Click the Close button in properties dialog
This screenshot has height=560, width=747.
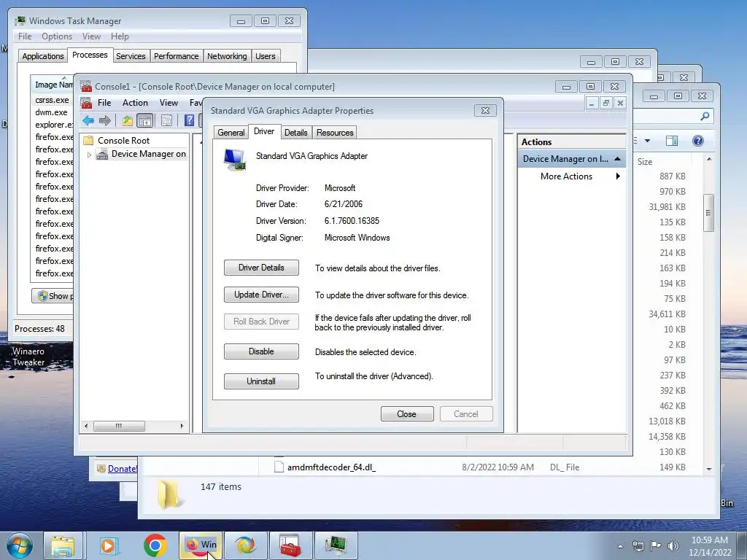(407, 414)
